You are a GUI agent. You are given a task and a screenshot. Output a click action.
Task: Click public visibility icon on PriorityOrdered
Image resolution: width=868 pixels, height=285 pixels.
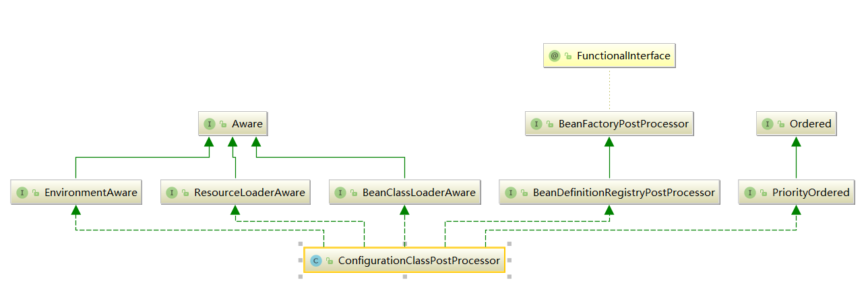click(763, 193)
